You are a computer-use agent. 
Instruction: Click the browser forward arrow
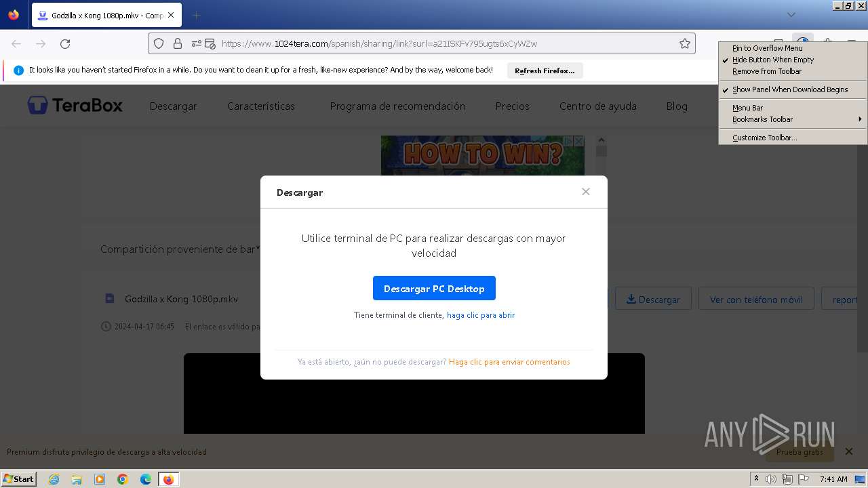[41, 43]
